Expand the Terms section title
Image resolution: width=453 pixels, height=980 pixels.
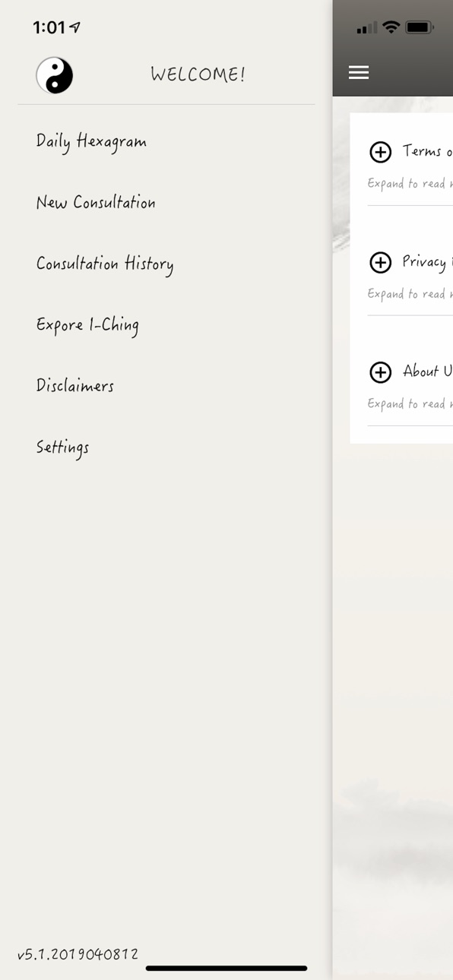point(428,151)
